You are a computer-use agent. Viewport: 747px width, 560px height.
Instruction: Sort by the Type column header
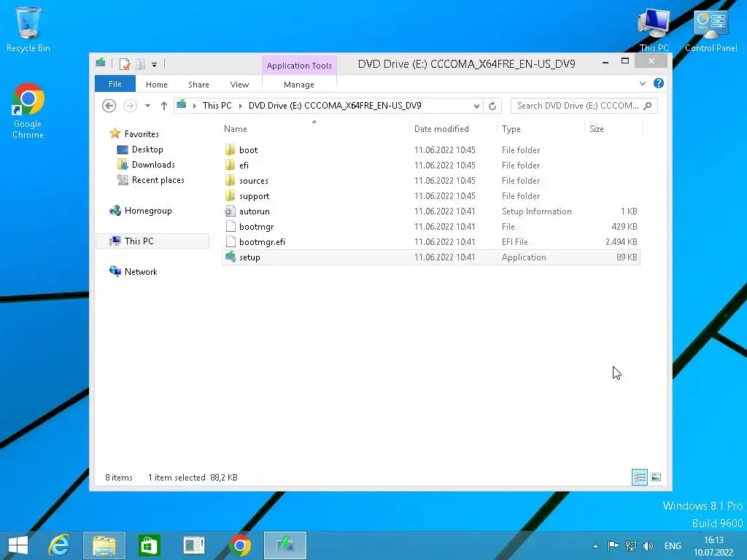(x=511, y=129)
